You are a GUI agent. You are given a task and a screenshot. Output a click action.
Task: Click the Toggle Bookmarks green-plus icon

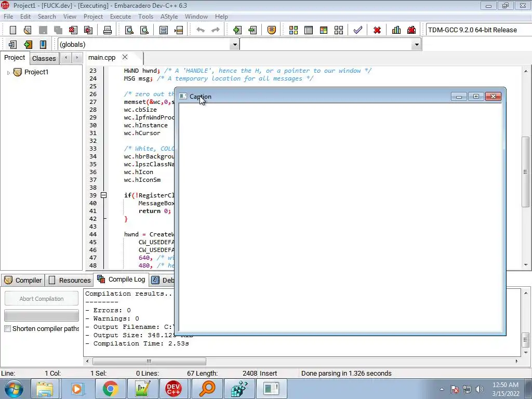(x=28, y=45)
